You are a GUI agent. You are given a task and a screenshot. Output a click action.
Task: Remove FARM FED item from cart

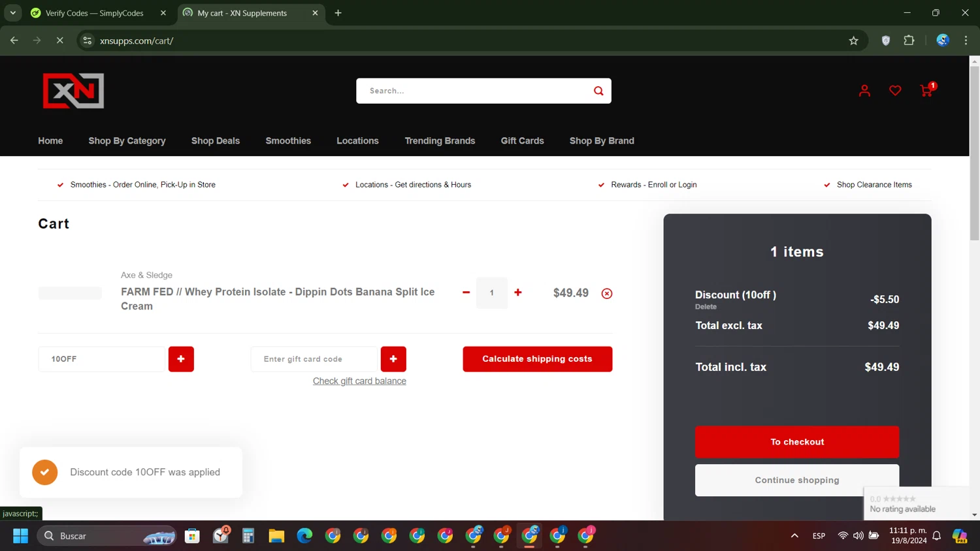click(607, 293)
